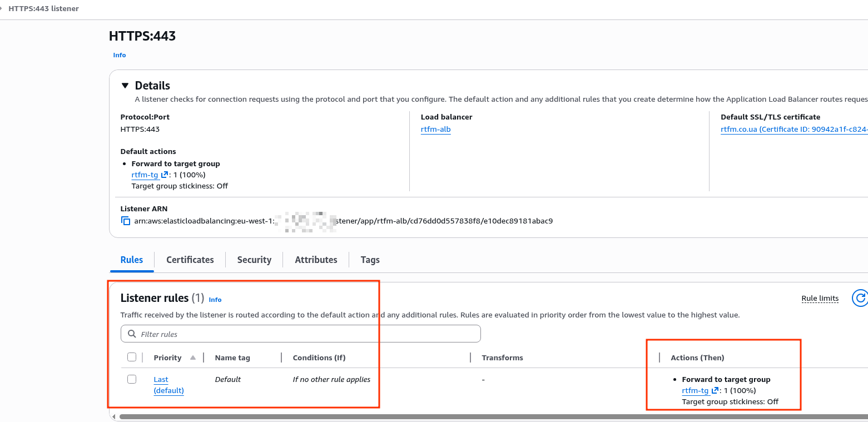Viewport: 868px width, 422px height.
Task: Select the Tags tab
Action: click(370, 260)
